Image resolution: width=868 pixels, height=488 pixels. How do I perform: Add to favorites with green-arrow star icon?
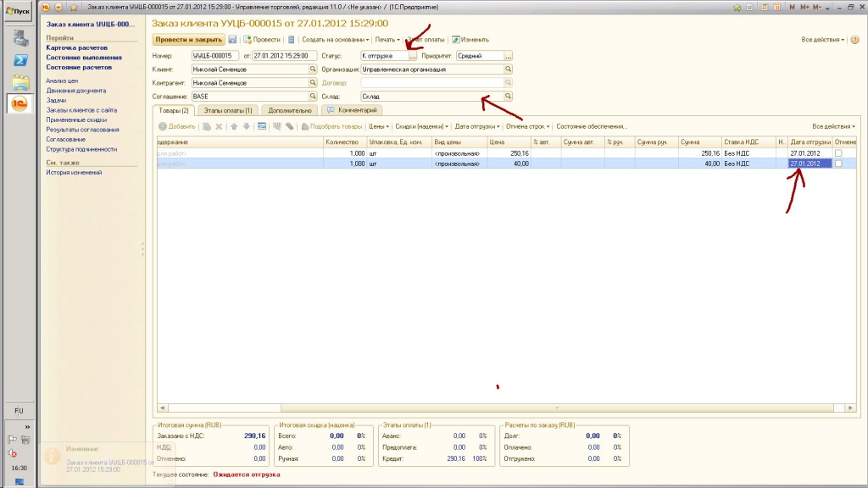point(737,7)
